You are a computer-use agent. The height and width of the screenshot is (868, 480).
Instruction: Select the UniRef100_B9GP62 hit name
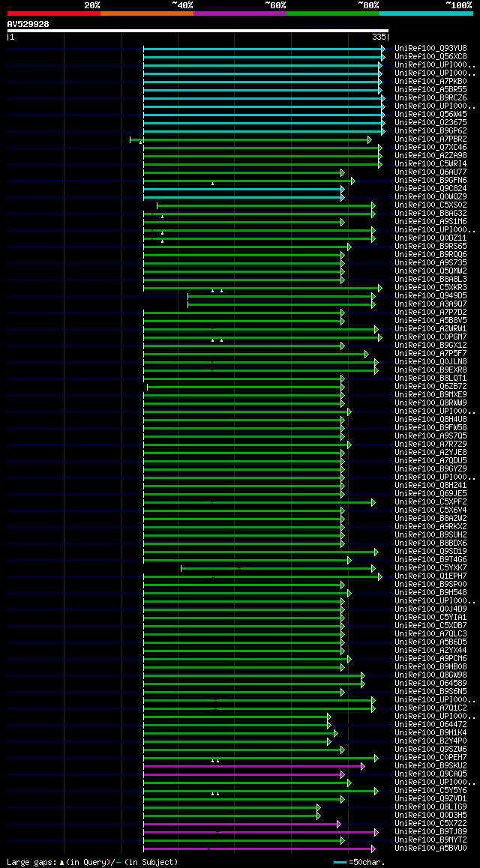pyautogui.click(x=430, y=131)
